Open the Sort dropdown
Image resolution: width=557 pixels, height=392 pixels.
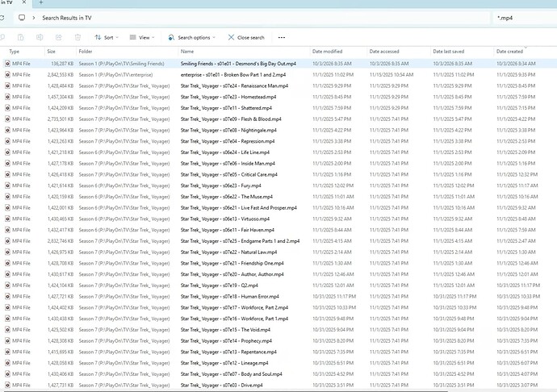click(x=107, y=37)
